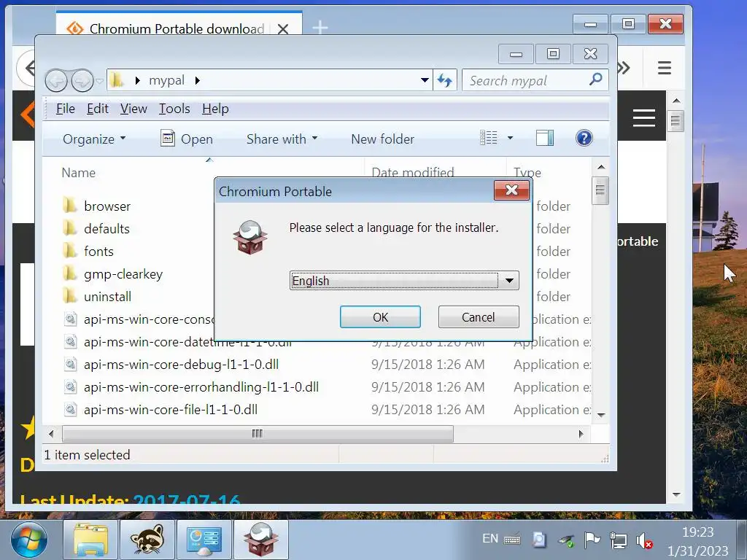Select the uninstall folder
747x560 pixels.
(108, 297)
